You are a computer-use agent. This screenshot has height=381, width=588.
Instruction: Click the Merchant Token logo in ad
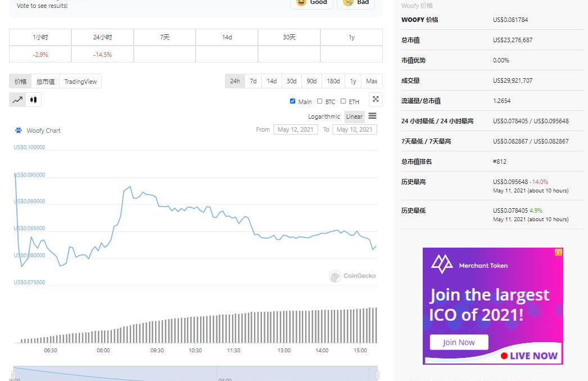pyautogui.click(x=442, y=265)
